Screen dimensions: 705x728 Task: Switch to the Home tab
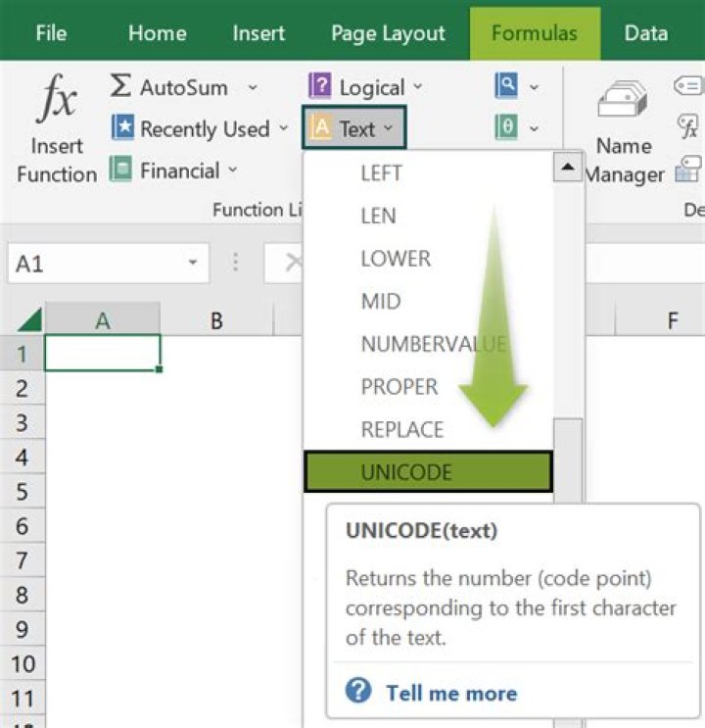pyautogui.click(x=158, y=33)
